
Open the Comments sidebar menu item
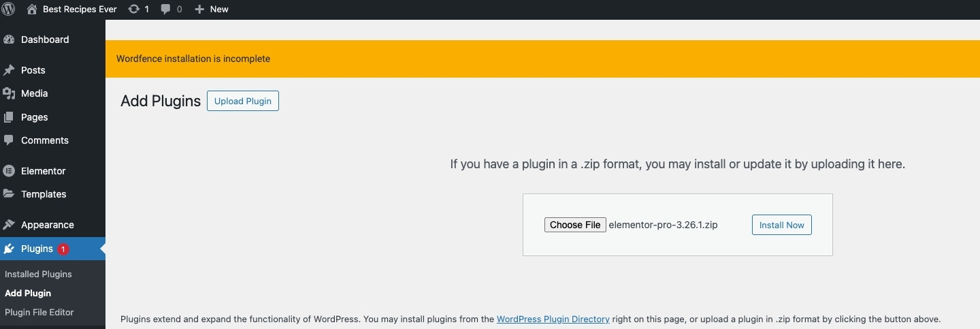(x=44, y=140)
